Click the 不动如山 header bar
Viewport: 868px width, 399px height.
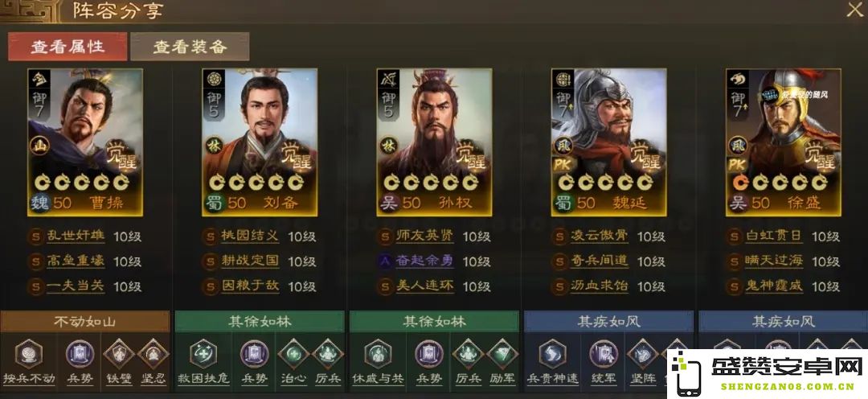(x=84, y=322)
